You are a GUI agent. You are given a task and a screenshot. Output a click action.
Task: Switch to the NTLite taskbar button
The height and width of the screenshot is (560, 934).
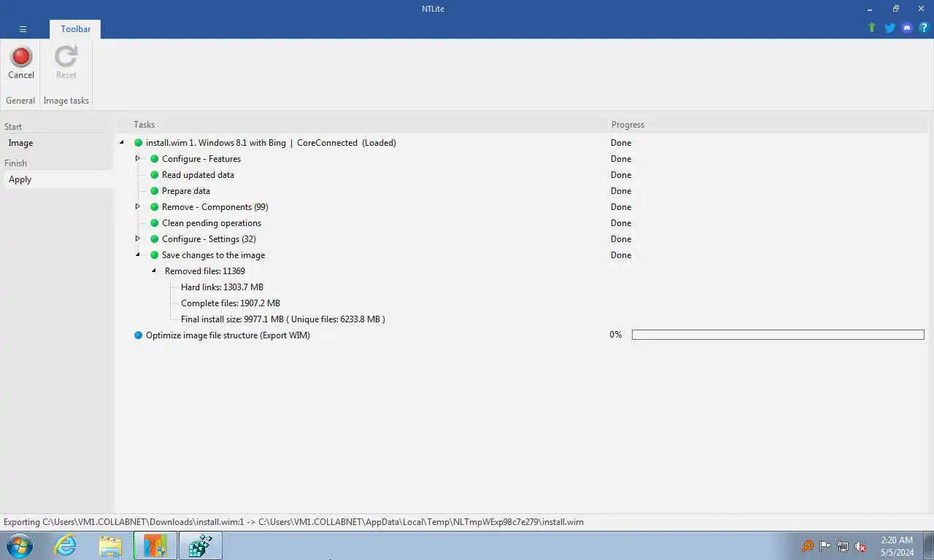point(155,545)
